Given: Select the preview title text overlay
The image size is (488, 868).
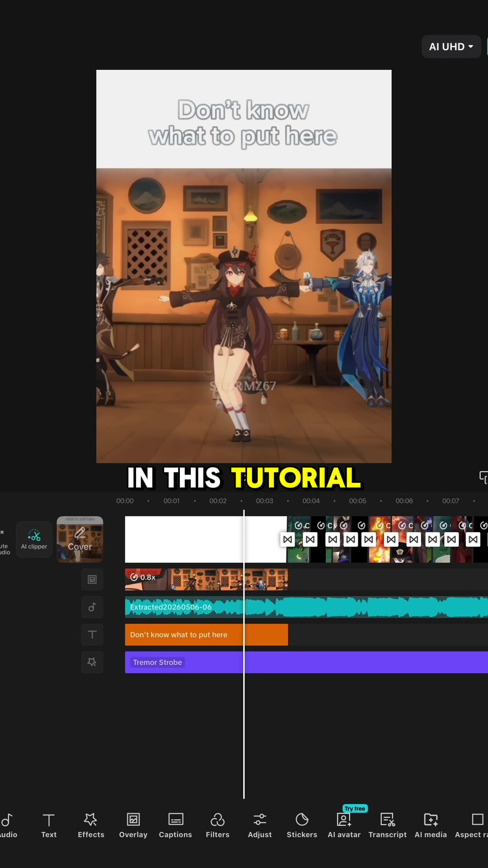Looking at the screenshot, I should tap(243, 123).
